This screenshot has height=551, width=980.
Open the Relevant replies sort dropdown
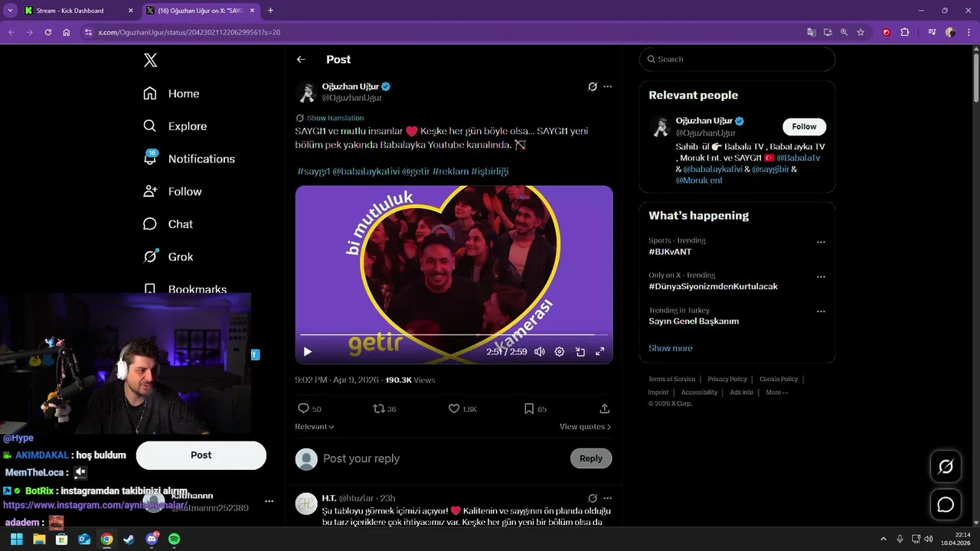[315, 426]
